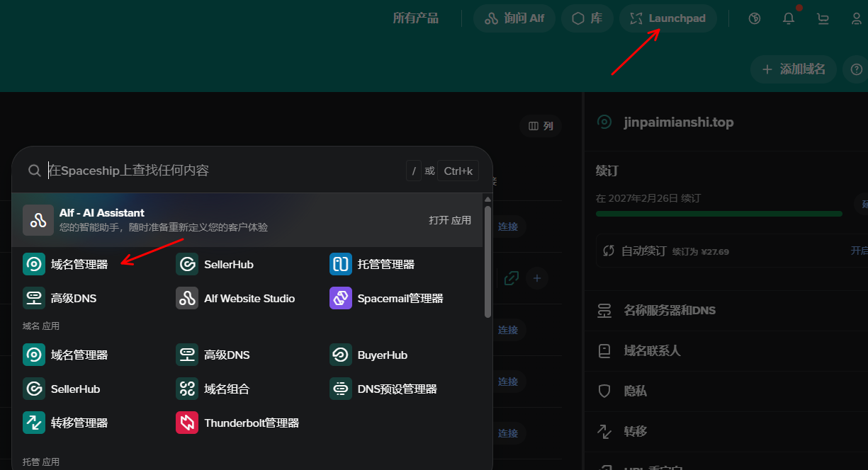Click the 询问 Alf button
Viewport: 868px width, 470px height.
(514, 18)
